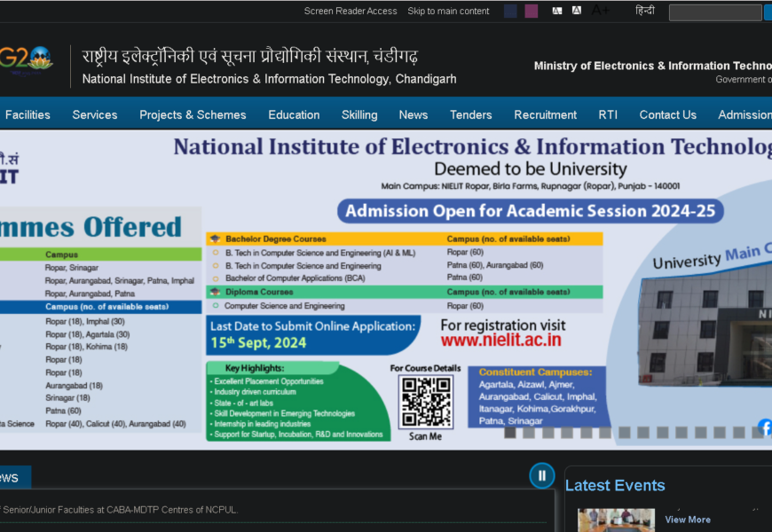This screenshot has height=532, width=772.
Task: Switch to the dark blue color theme
Action: [x=510, y=12]
